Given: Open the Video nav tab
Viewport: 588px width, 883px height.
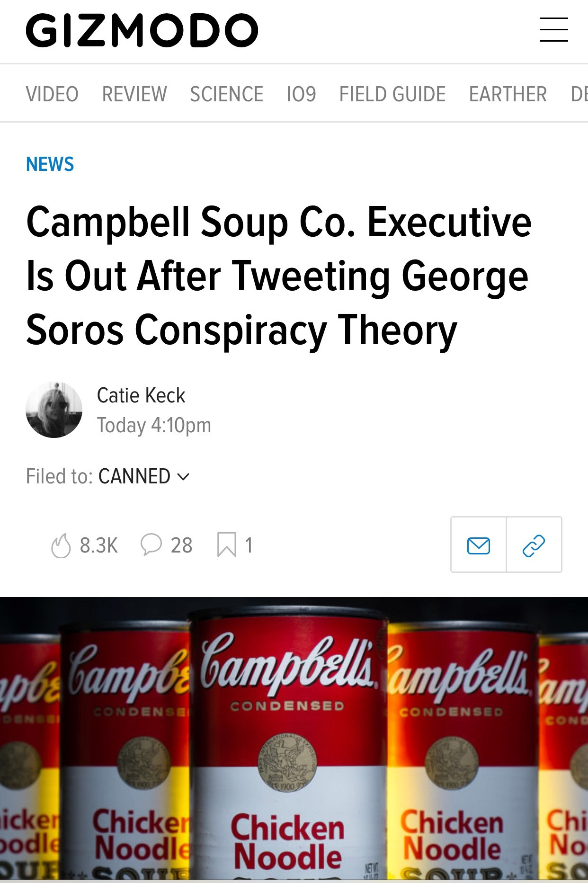Looking at the screenshot, I should point(52,94).
